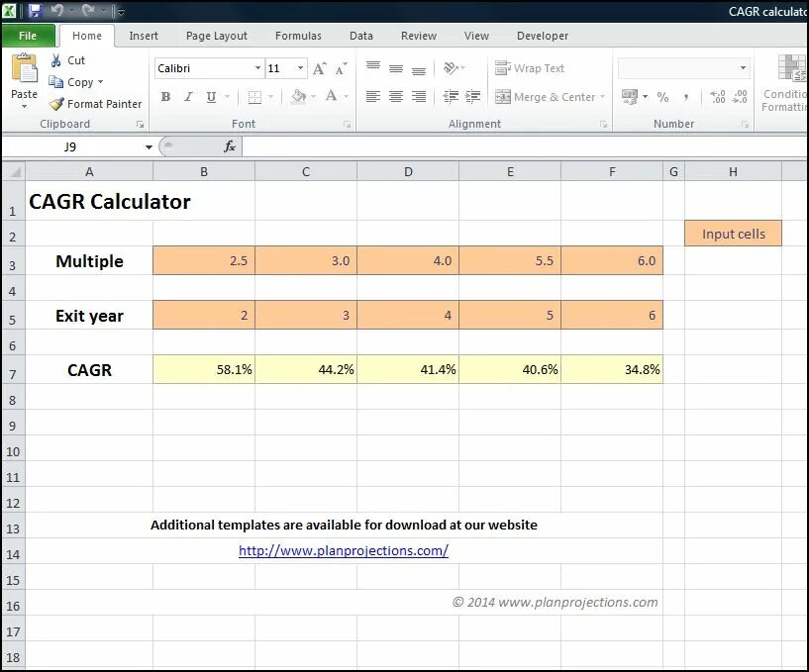Toggle Bold formatting

[x=165, y=96]
